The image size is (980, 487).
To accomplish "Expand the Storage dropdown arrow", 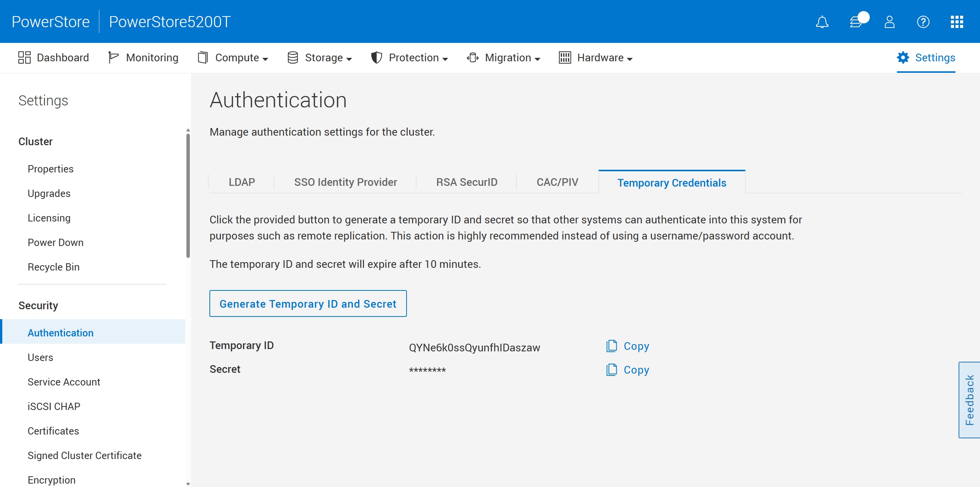I will [349, 59].
